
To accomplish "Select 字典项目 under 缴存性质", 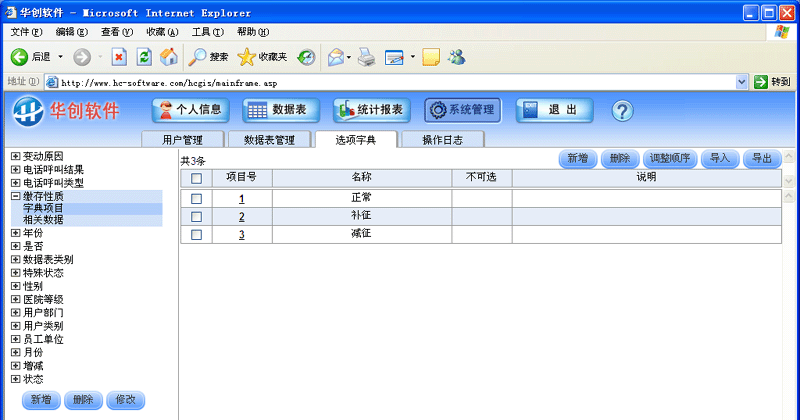I will tap(43, 208).
